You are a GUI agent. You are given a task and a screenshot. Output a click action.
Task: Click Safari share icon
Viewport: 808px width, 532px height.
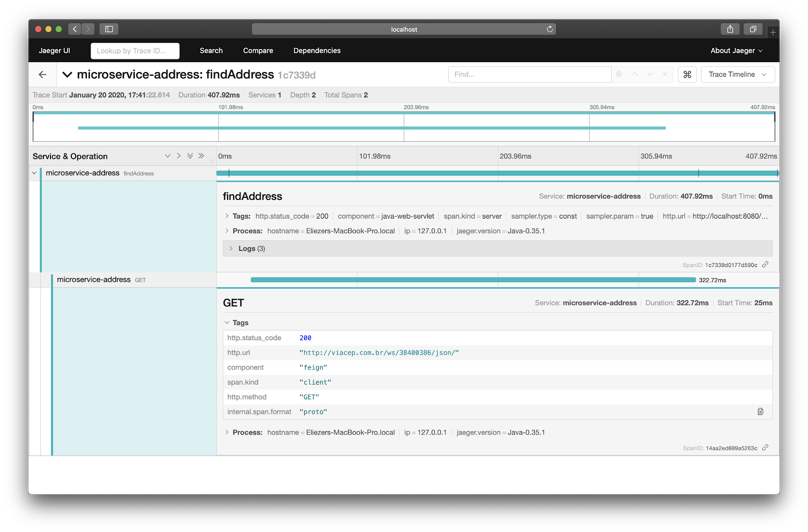(x=730, y=29)
